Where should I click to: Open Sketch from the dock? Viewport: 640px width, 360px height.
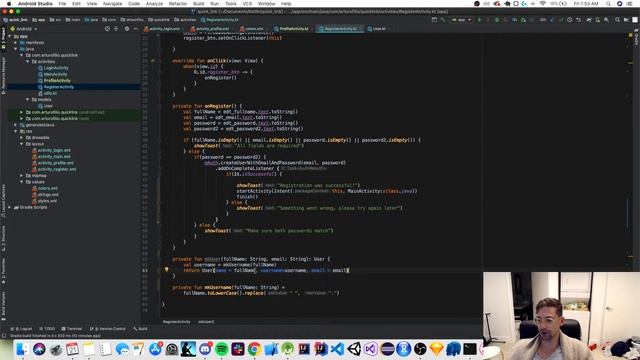click(437, 349)
